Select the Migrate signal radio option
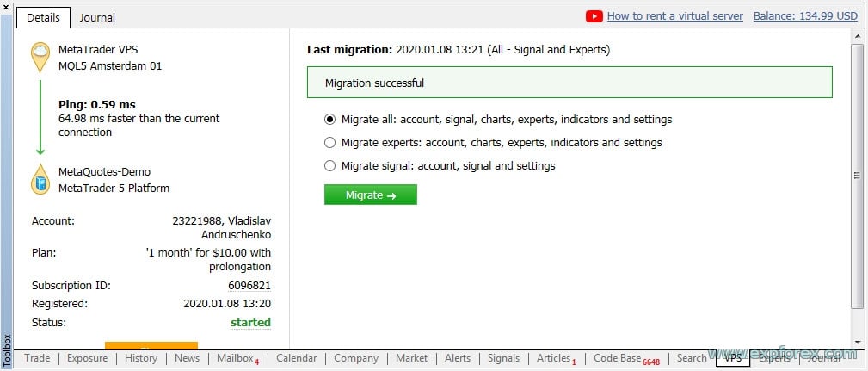This screenshot has height=371, width=868. (330, 165)
